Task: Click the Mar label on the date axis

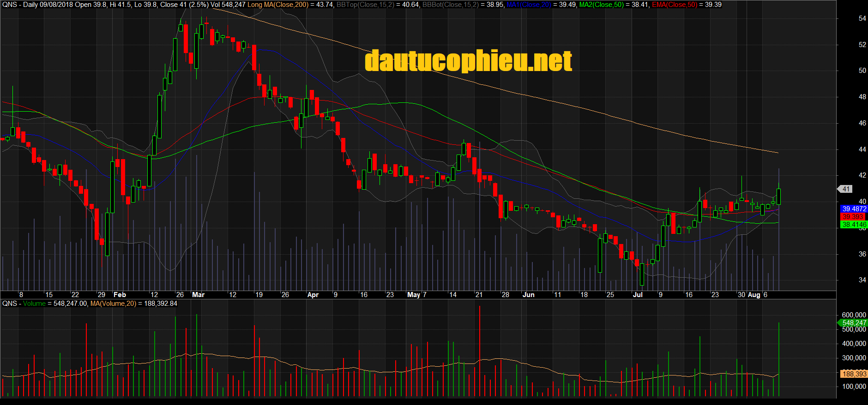Action: point(198,295)
